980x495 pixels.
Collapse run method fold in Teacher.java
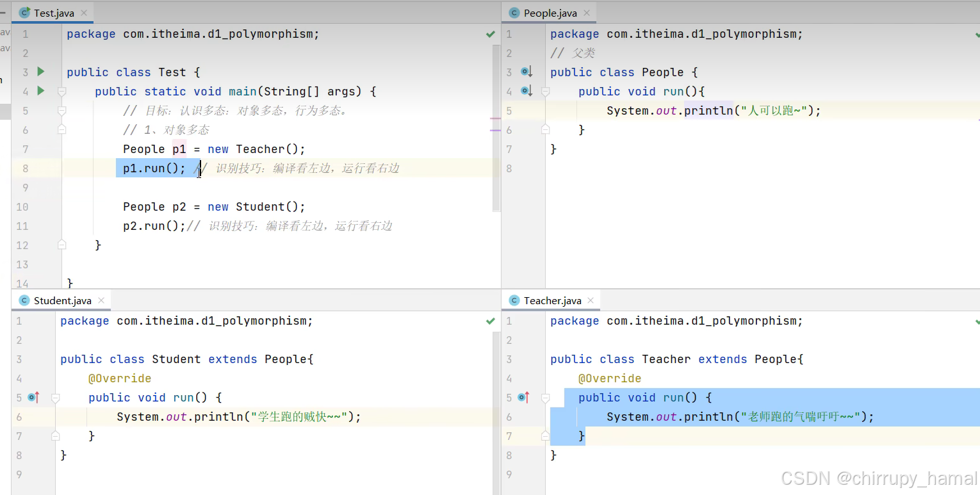click(546, 398)
